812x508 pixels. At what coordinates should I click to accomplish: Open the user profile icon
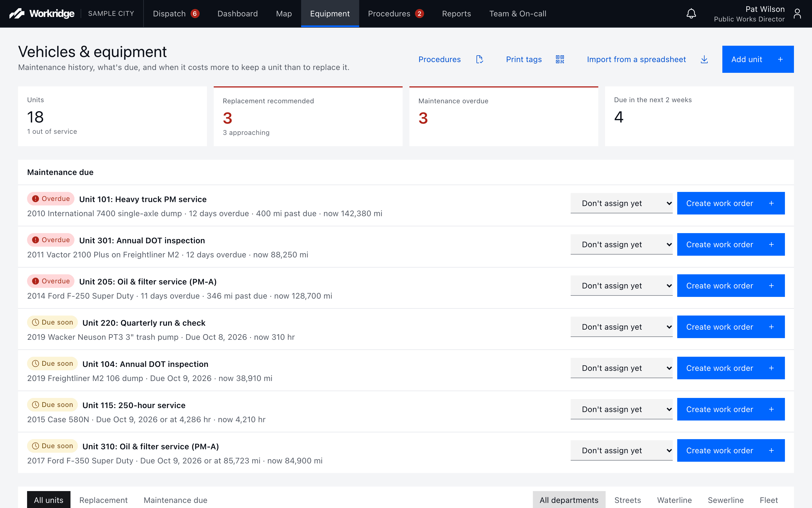tap(797, 14)
